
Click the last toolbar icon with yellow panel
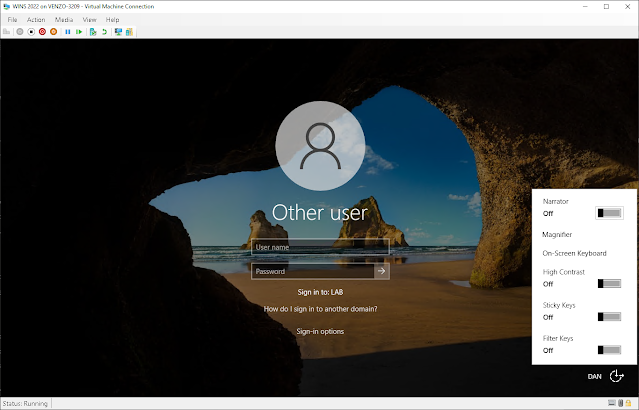(x=129, y=32)
